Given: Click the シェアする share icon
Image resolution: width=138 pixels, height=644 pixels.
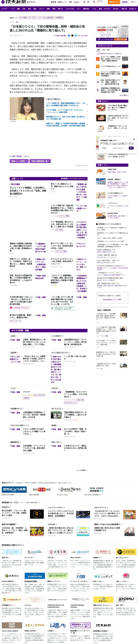Looking at the screenshot, I should (83, 36).
